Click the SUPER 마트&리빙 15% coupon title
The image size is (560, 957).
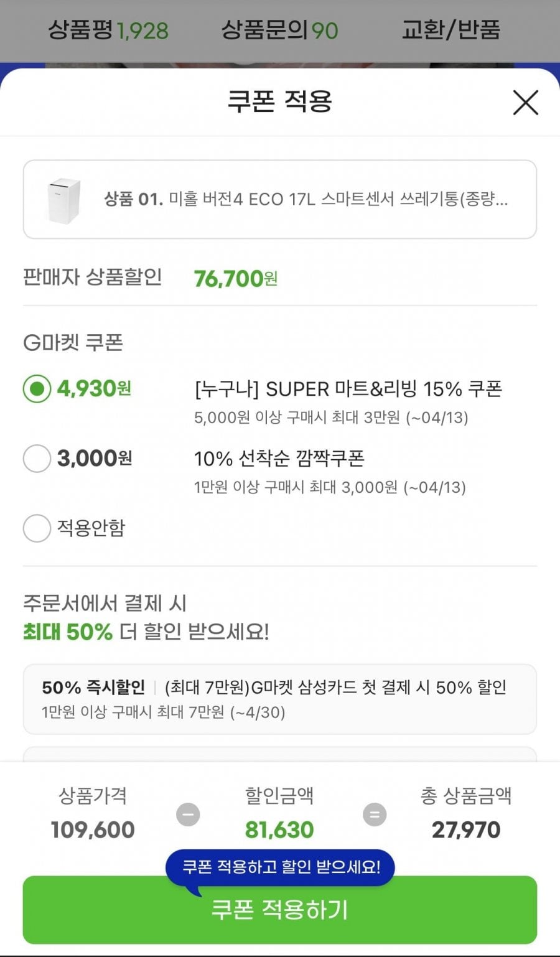click(348, 389)
